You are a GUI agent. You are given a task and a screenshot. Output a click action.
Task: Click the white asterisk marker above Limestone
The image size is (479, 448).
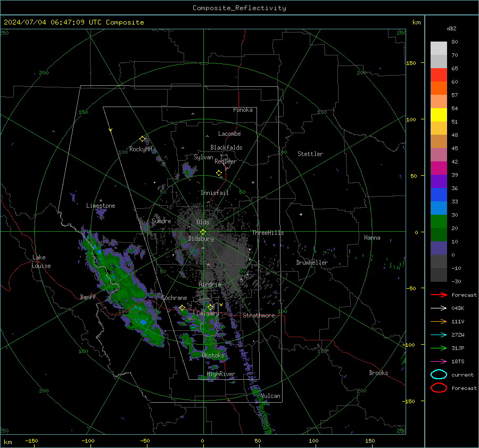pos(101,201)
